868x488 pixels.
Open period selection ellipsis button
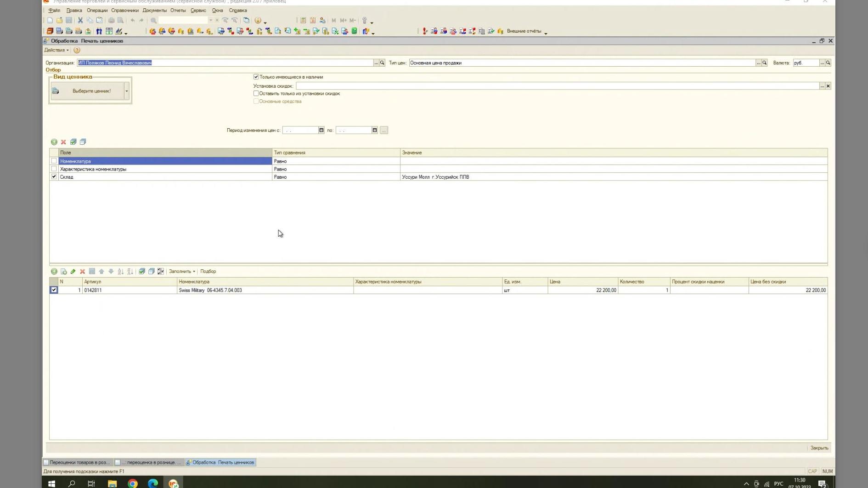coord(384,131)
